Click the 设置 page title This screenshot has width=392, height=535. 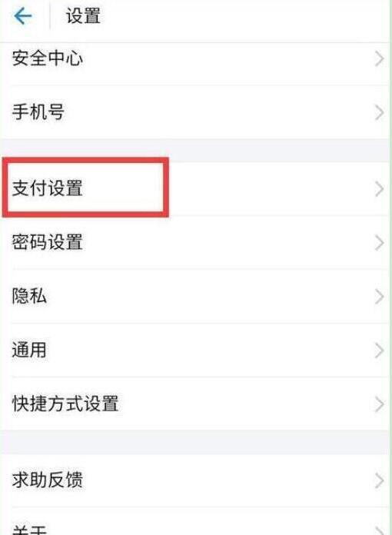[x=83, y=16]
